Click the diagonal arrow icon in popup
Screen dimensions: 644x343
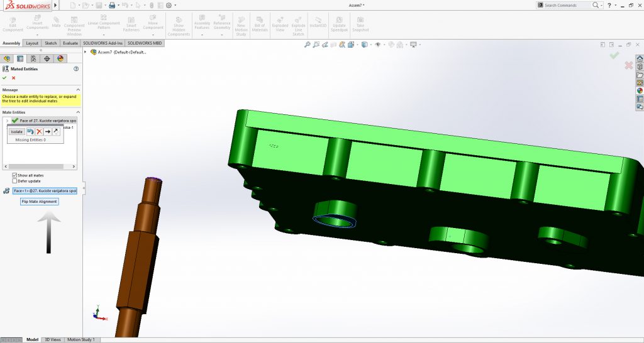point(56,132)
